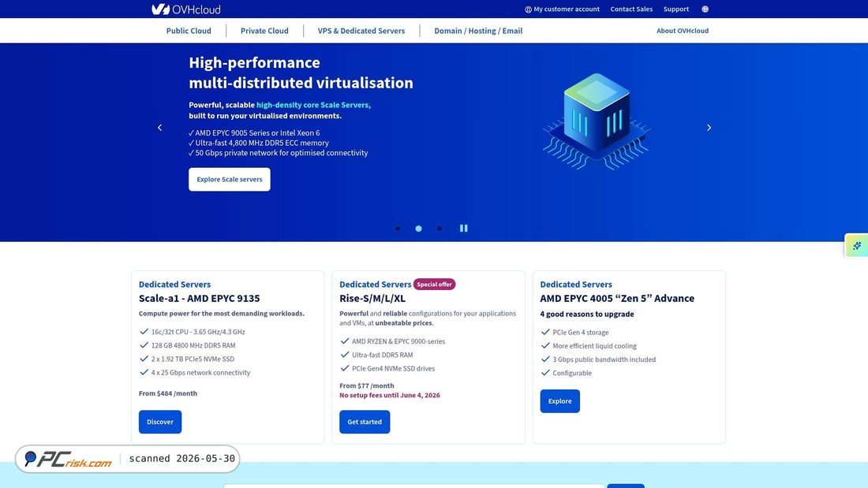Click 'Ultra-fast DDR5 RAM' line

(382, 356)
